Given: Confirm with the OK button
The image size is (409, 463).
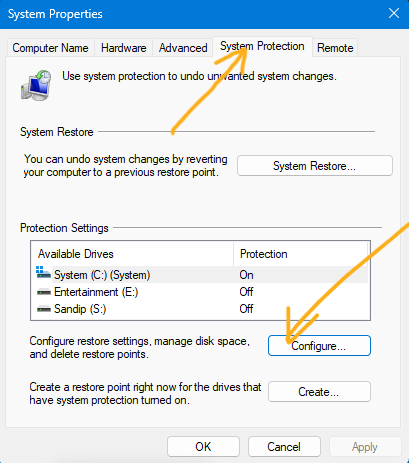Looking at the screenshot, I should 203,446.
